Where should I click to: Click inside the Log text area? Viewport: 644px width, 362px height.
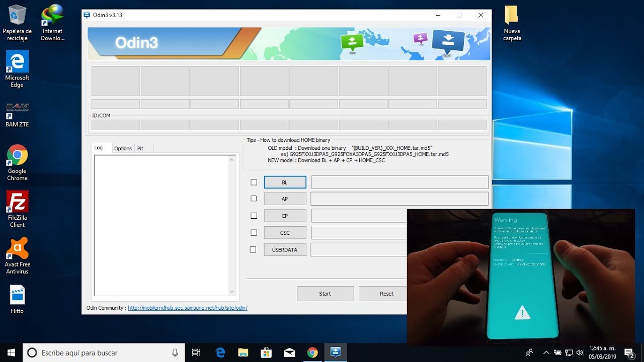coord(161,225)
